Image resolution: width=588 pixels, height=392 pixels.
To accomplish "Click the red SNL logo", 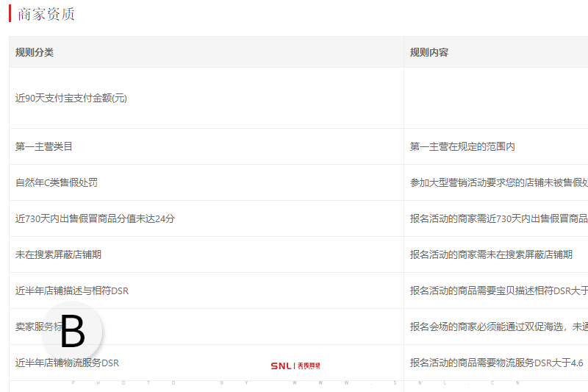I will coord(295,366).
